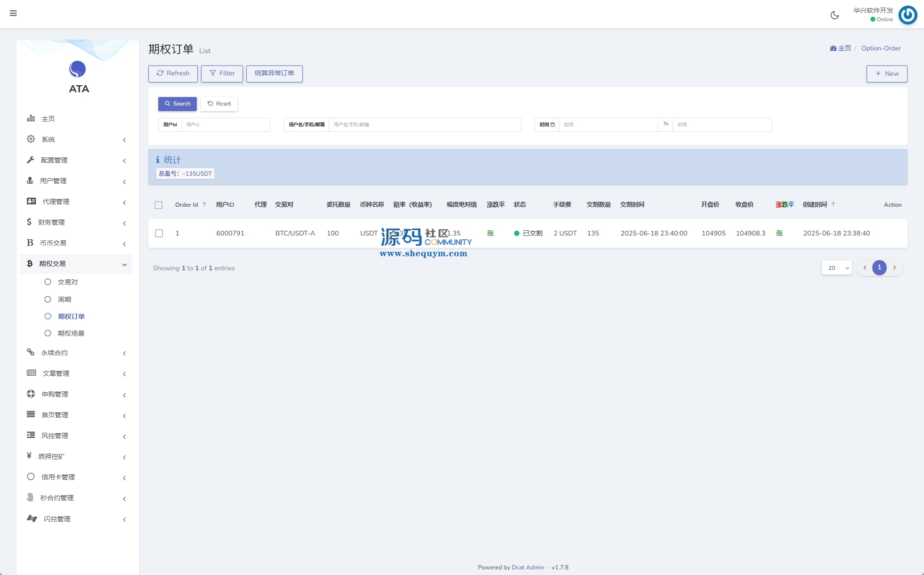
Task: Click the Order Id sort arrow
Action: click(204, 204)
